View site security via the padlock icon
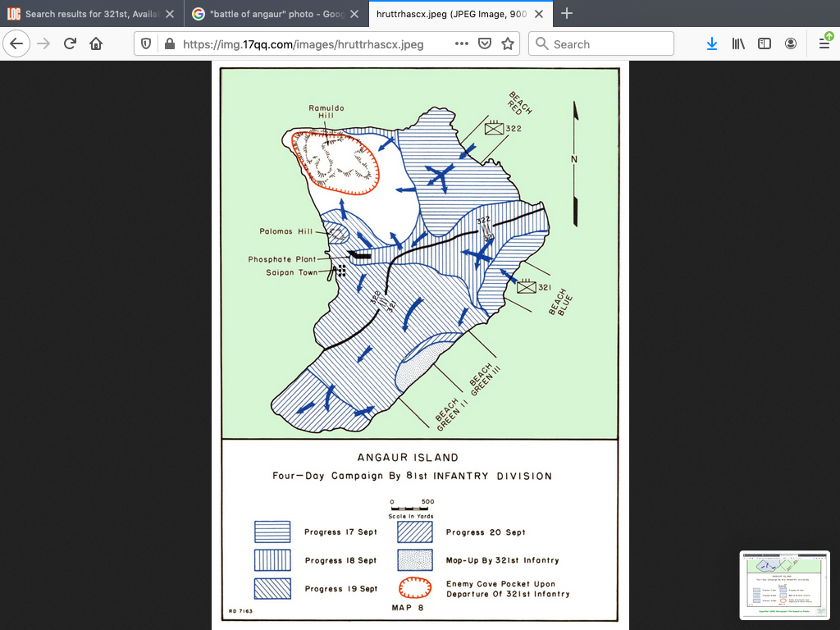The width and height of the screenshot is (840, 630). tap(169, 44)
